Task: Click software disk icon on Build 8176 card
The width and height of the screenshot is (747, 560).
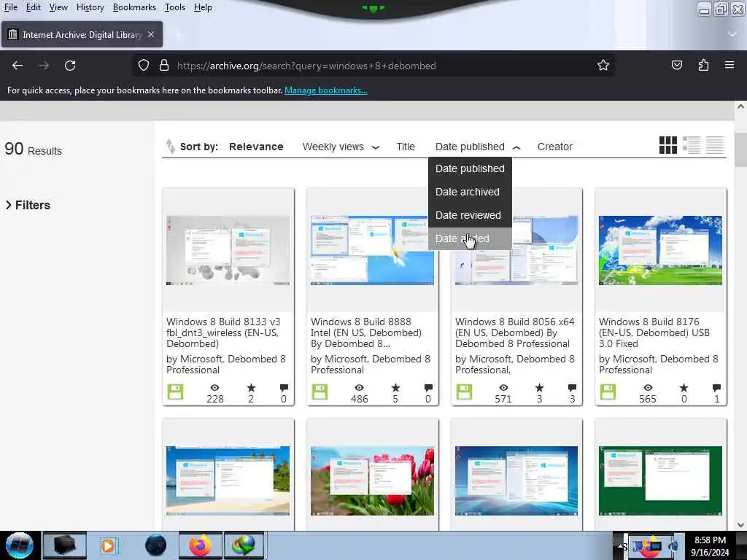Action: [608, 392]
